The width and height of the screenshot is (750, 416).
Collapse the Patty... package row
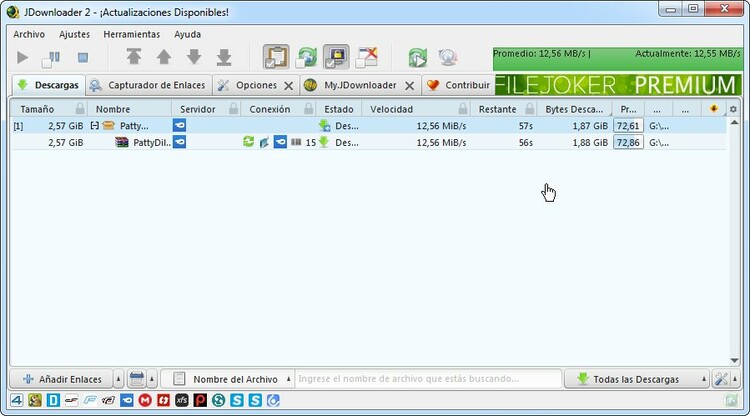95,126
